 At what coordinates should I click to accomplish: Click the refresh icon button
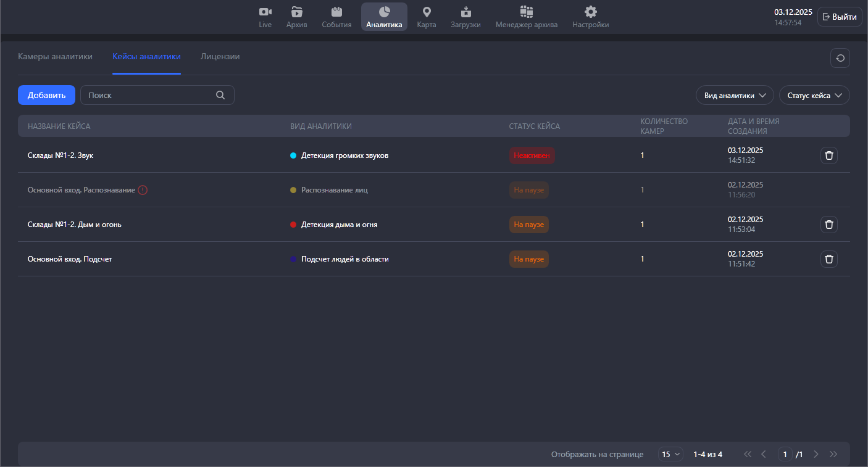point(840,58)
